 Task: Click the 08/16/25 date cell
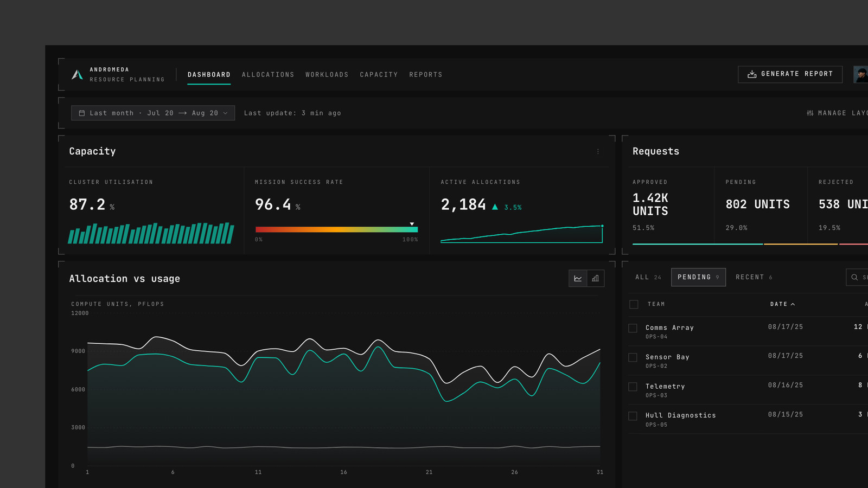[786, 385]
